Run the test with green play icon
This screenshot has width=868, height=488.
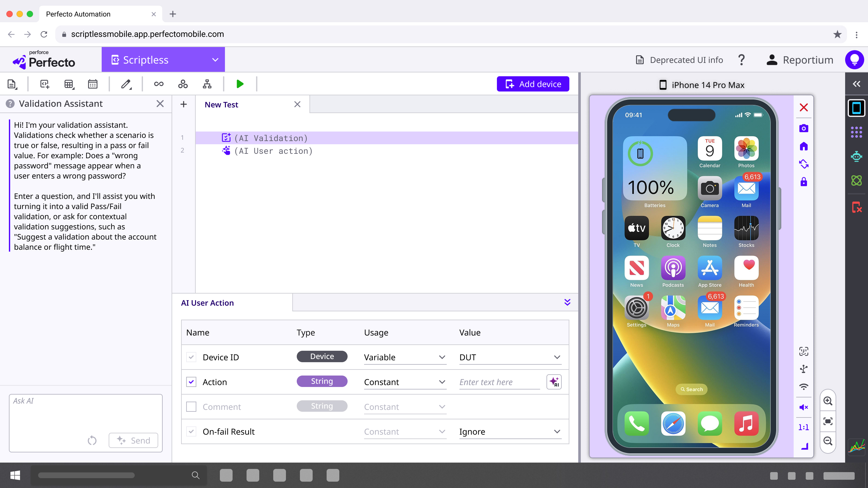(x=240, y=84)
